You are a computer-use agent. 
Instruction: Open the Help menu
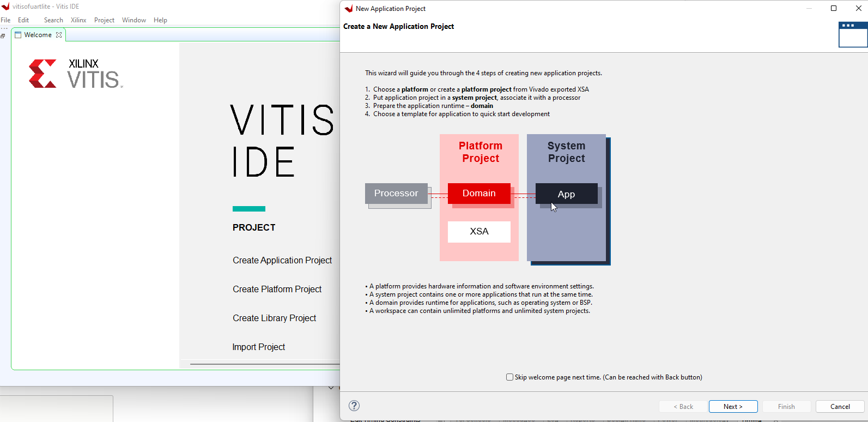[160, 20]
